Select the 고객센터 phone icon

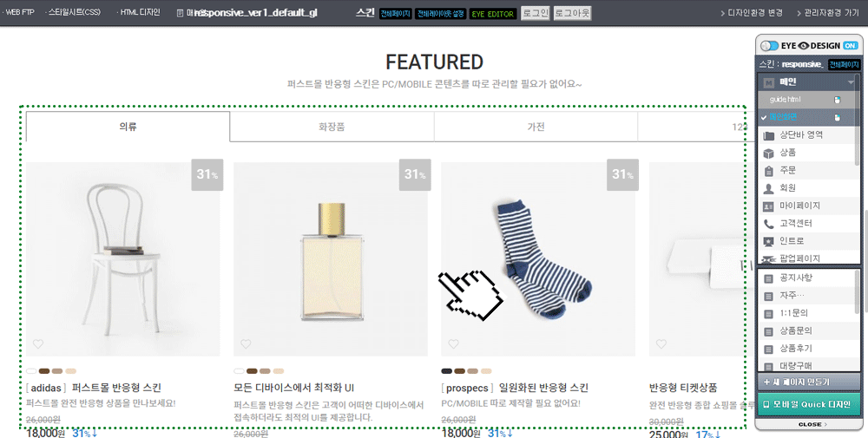[x=768, y=224]
